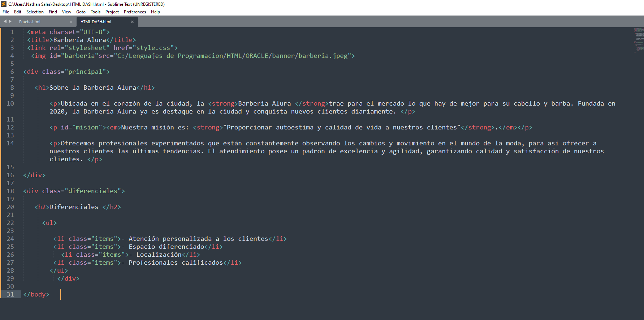Open the Project menu
Viewport: 644px width, 320px height.
point(112,12)
